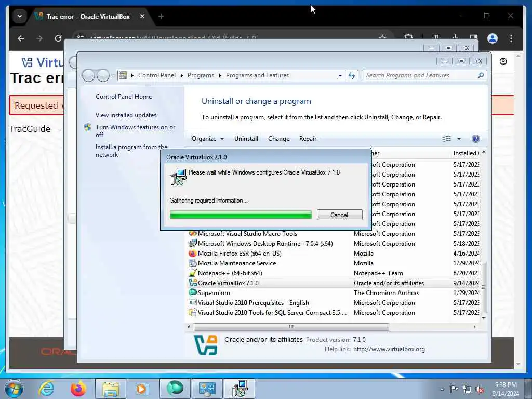Click the large VirtualBox logo in details pane
The width and height of the screenshot is (532, 399).
(x=205, y=345)
